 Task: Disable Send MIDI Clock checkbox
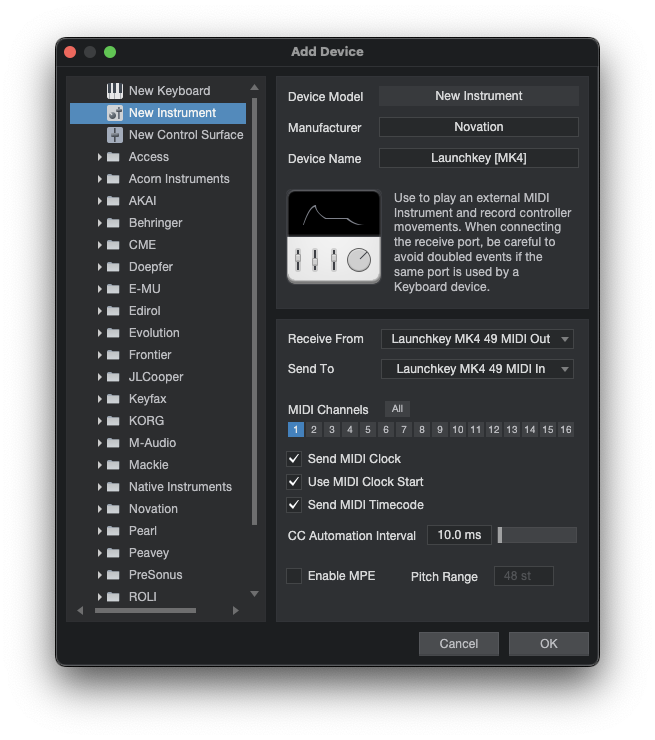(x=294, y=459)
